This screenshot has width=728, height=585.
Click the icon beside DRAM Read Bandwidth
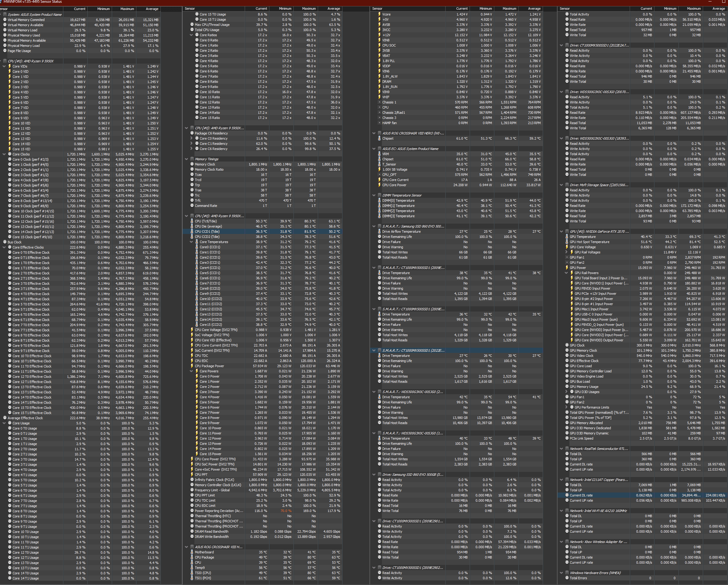(192, 531)
